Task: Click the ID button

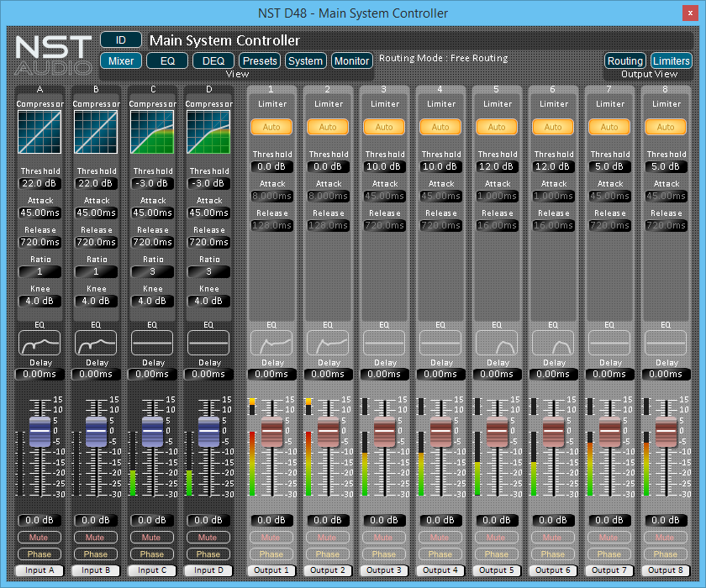Action: coord(121,39)
